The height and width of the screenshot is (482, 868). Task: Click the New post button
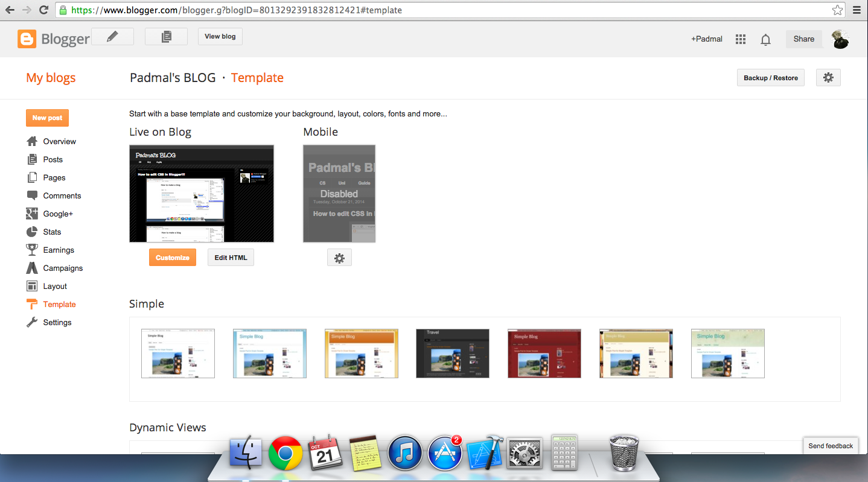(x=47, y=118)
